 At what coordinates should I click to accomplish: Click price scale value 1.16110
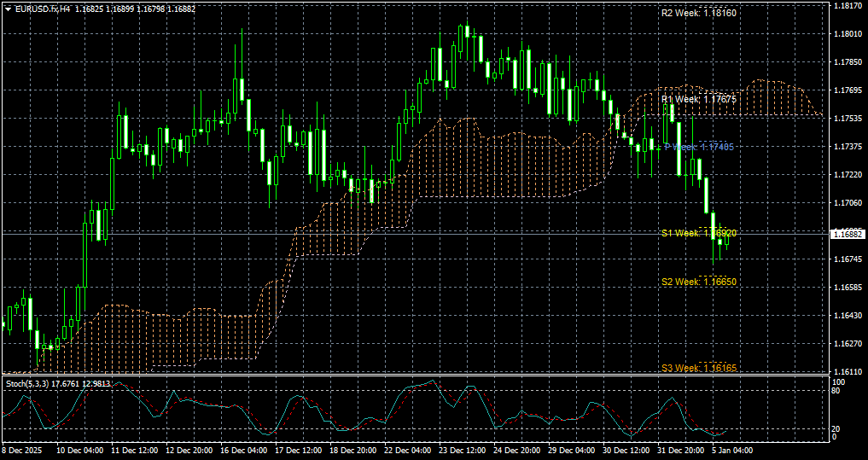pyautogui.click(x=849, y=372)
